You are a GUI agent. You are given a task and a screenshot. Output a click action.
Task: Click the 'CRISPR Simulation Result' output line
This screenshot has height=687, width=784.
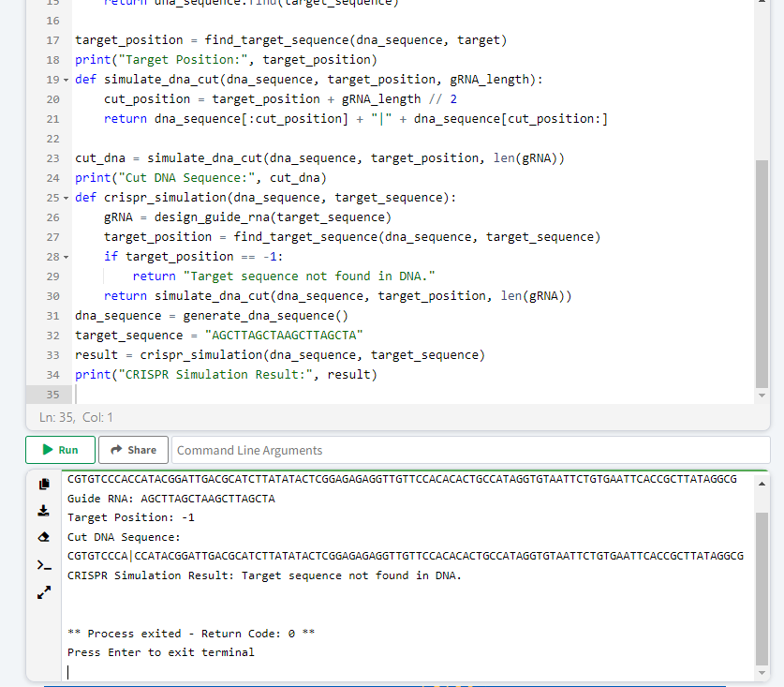tap(264, 575)
